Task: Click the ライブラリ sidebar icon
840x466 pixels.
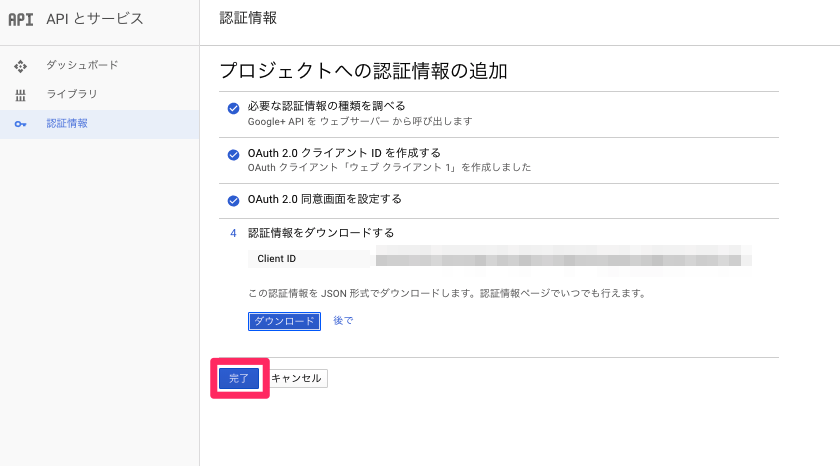Action: [20, 95]
